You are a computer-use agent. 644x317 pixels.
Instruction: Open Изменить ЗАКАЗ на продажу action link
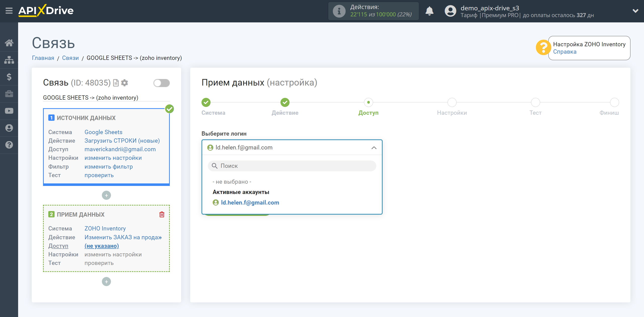coord(123,237)
